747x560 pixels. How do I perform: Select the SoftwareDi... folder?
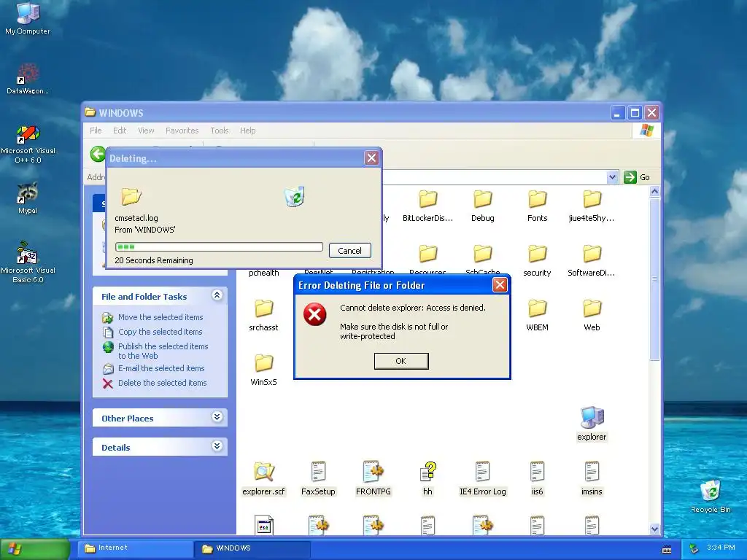[592, 261]
